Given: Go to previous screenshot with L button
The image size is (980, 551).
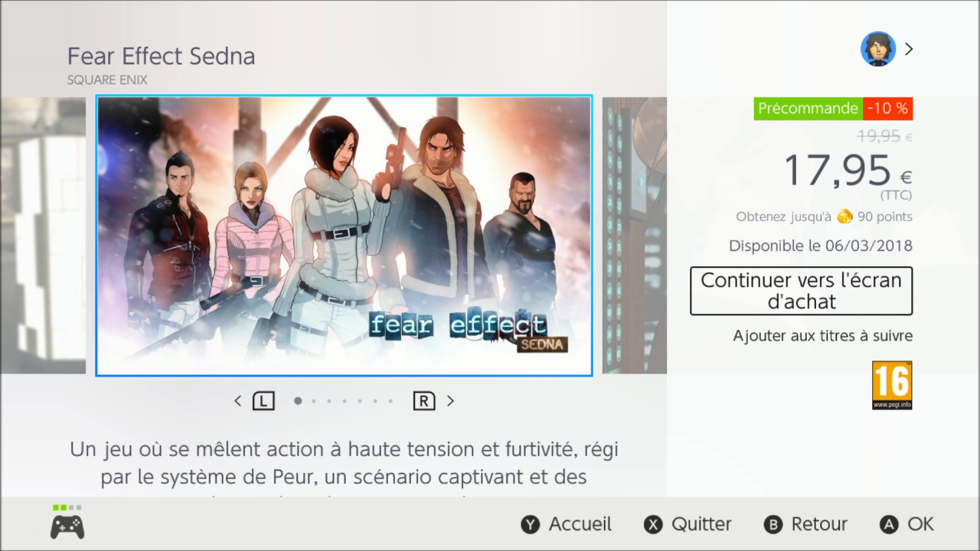Looking at the screenshot, I should click(x=263, y=401).
